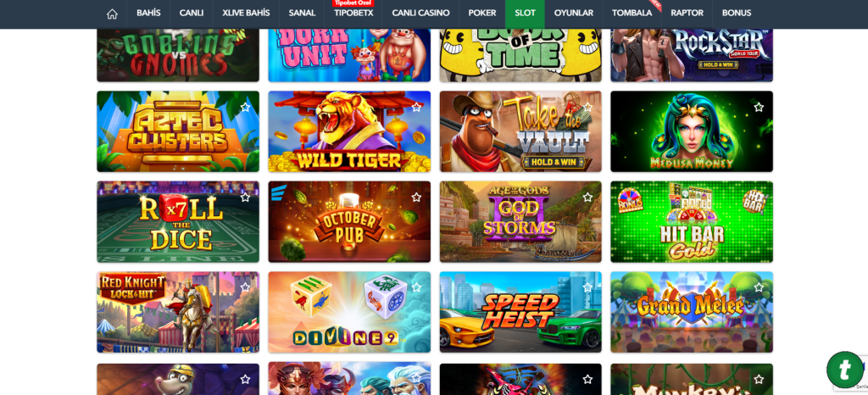The height and width of the screenshot is (395, 868).
Task: Open the TOMBALA menu item
Action: (x=632, y=14)
